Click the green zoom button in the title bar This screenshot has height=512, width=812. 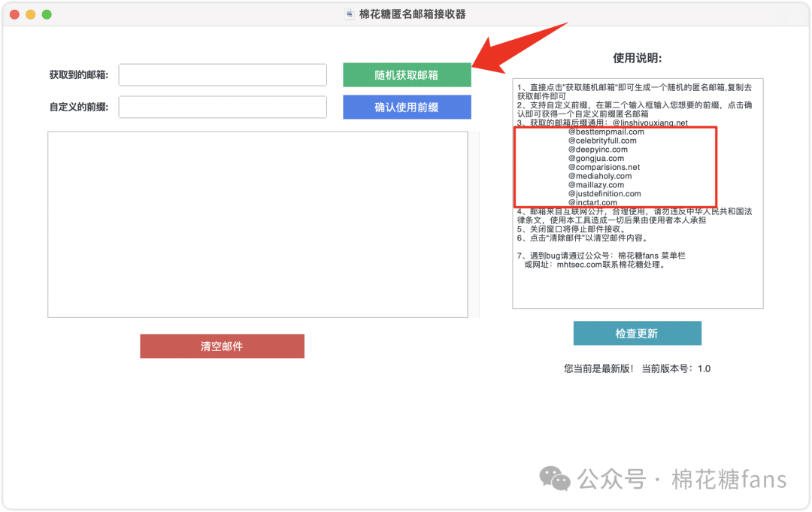pyautogui.click(x=47, y=14)
